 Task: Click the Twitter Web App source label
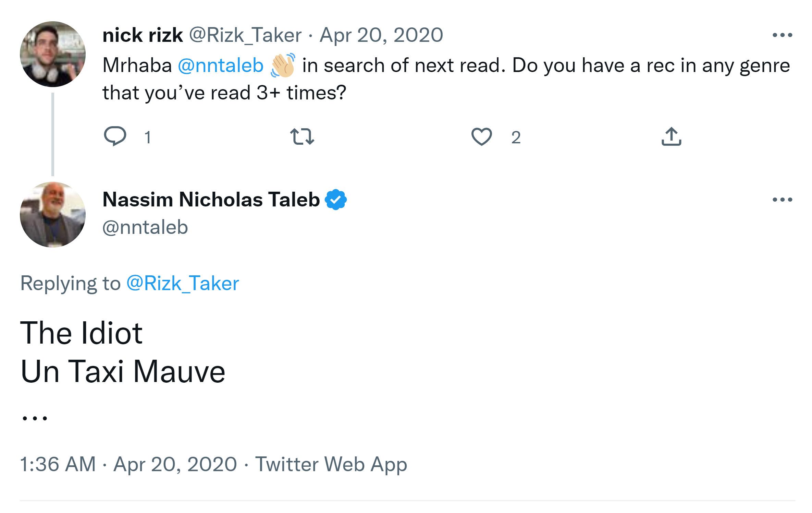(331, 464)
